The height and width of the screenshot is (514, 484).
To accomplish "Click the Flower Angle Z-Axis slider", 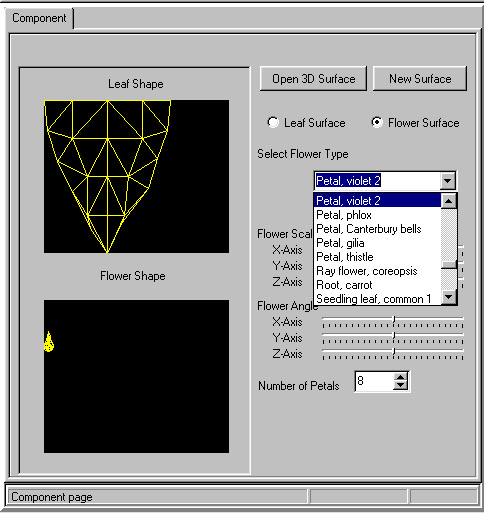I will [x=393, y=353].
